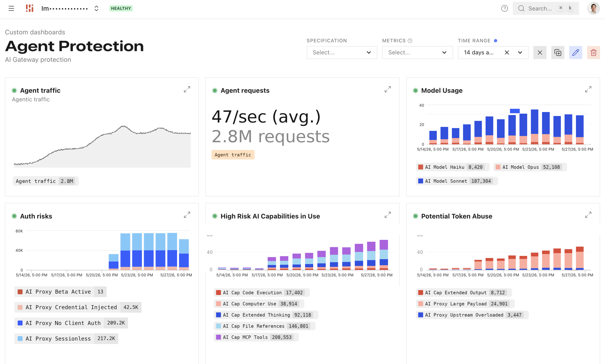Expand the Potential Token Abuse panel
Screen dimensions: 605x364
point(588,215)
